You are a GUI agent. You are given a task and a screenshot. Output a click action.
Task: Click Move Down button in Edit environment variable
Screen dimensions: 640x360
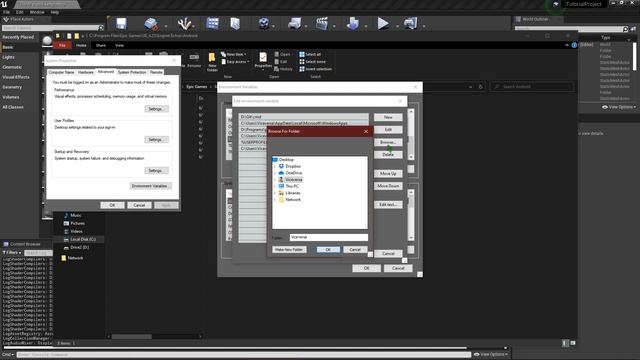pyautogui.click(x=388, y=186)
